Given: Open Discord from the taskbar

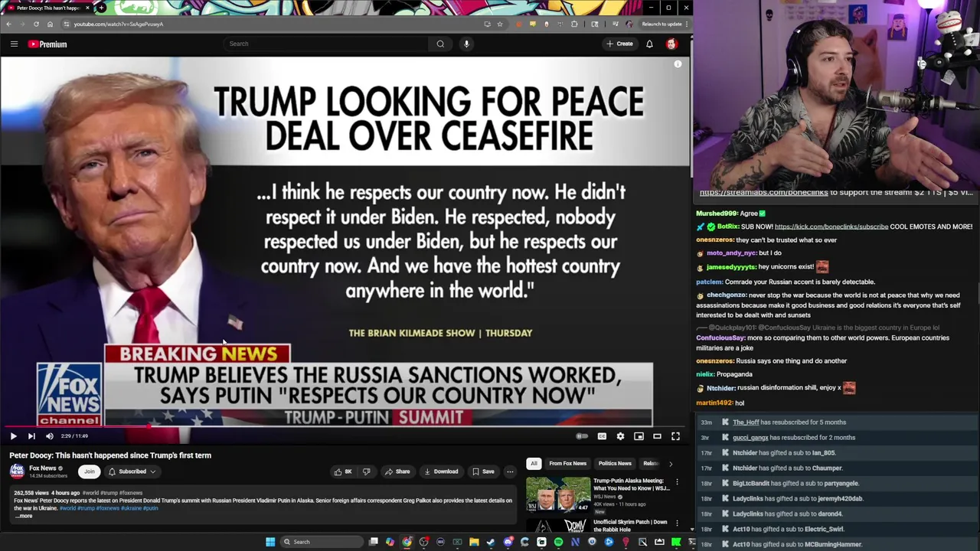Looking at the screenshot, I should [x=508, y=542].
